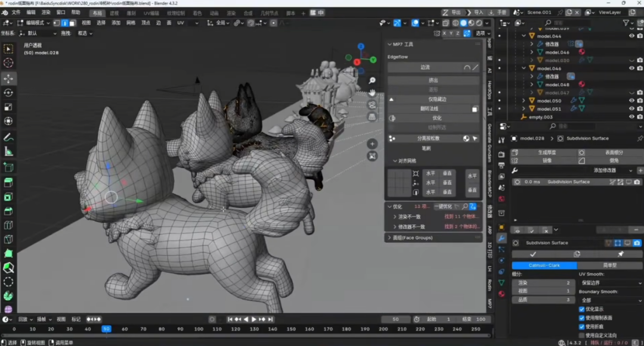Screen dimensions: 644x346
Task: Click the 仅隐藏边 button
Action: tap(438, 99)
